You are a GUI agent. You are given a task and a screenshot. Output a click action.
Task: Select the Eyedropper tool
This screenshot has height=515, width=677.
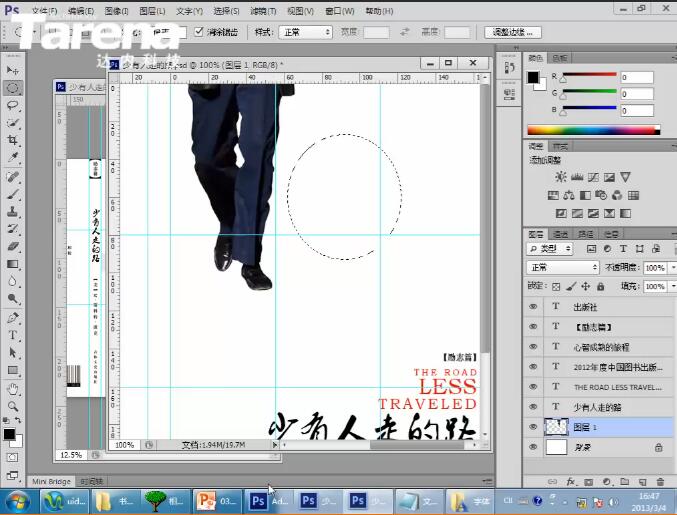point(13,158)
